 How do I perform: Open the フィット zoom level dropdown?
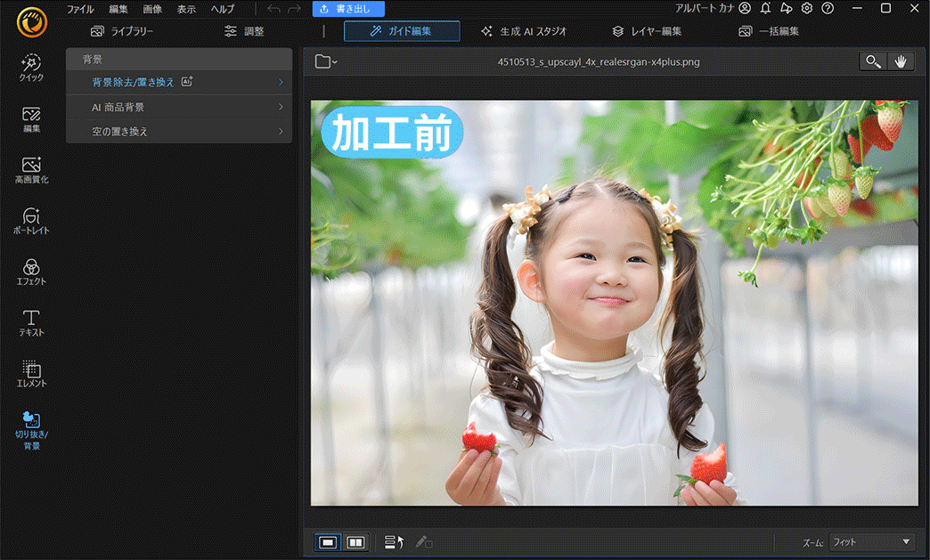click(870, 541)
